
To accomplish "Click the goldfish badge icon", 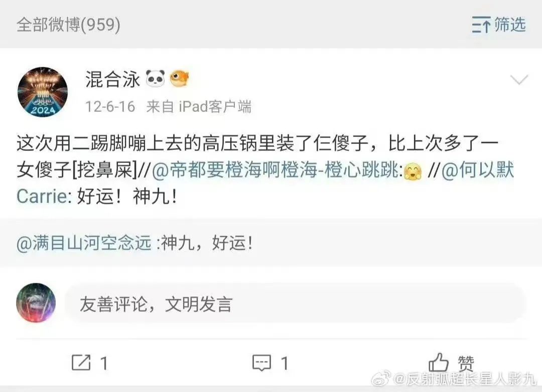I will (179, 78).
